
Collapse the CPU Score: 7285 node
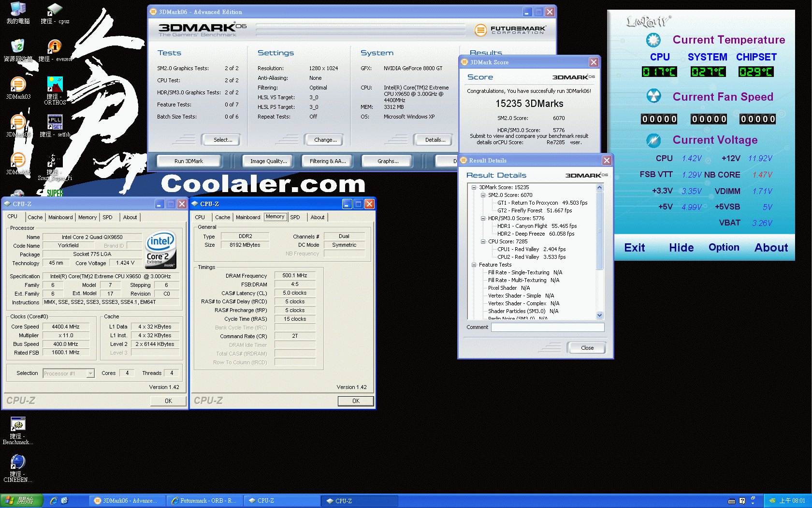click(483, 241)
